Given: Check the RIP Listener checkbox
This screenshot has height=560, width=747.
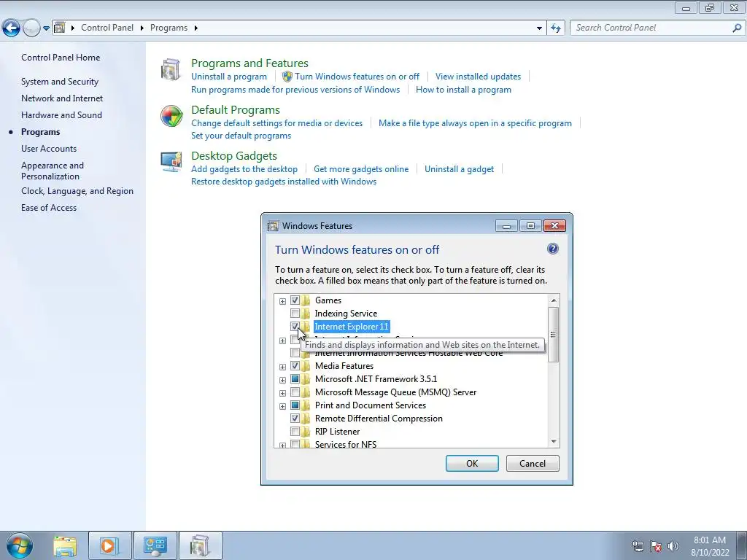Looking at the screenshot, I should (295, 432).
